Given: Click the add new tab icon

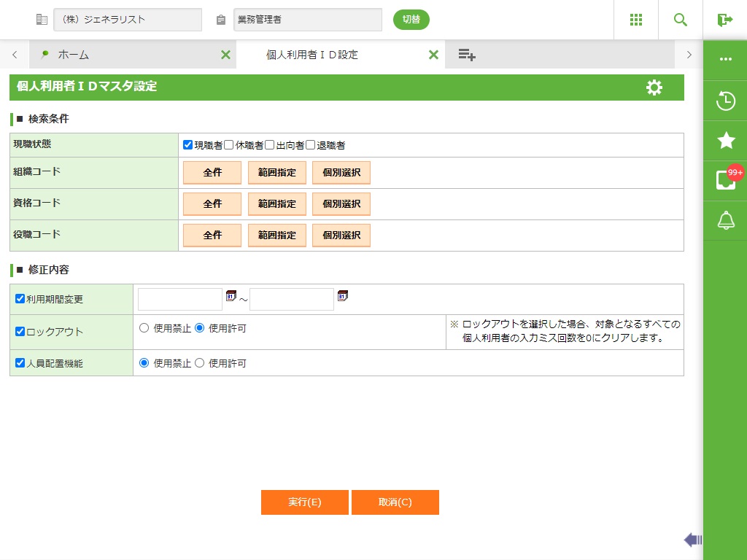Looking at the screenshot, I should [x=467, y=55].
